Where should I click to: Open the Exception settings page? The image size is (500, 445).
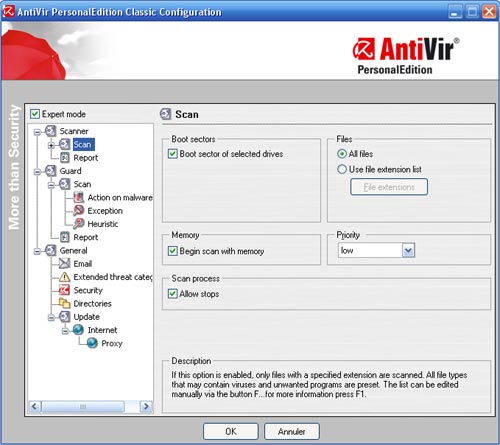[x=105, y=211]
